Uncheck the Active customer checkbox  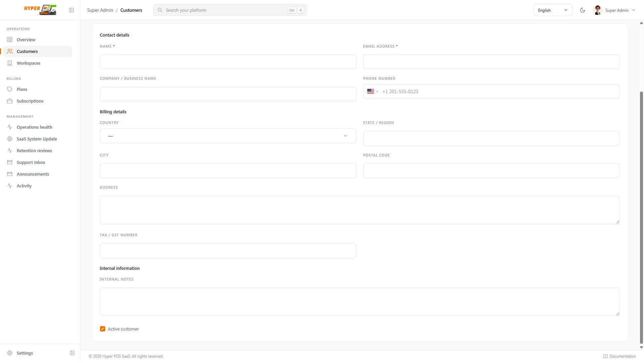pos(103,329)
